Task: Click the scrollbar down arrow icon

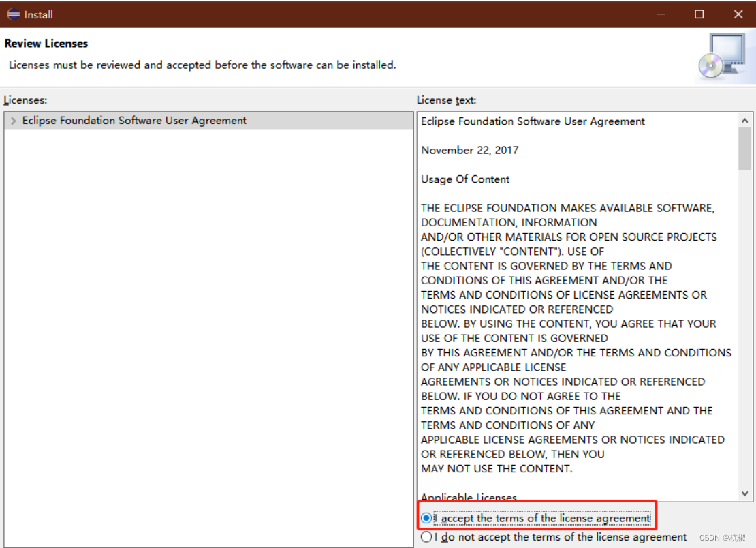Action: 744,493
